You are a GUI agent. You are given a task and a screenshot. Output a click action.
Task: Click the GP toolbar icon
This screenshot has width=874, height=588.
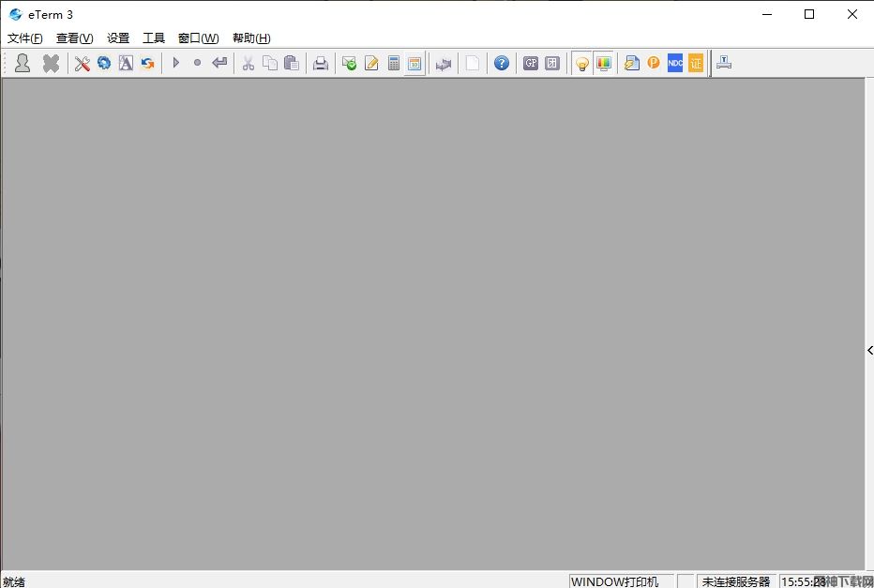[531, 63]
